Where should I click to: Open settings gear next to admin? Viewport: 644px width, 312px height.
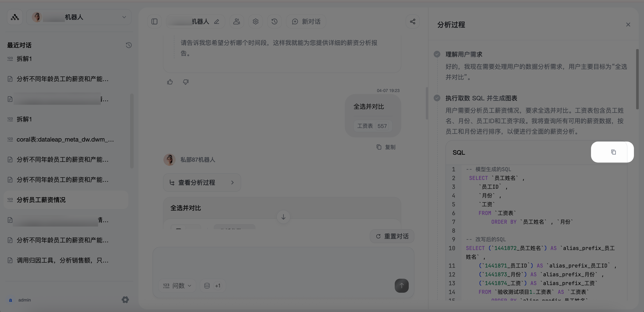point(125,300)
